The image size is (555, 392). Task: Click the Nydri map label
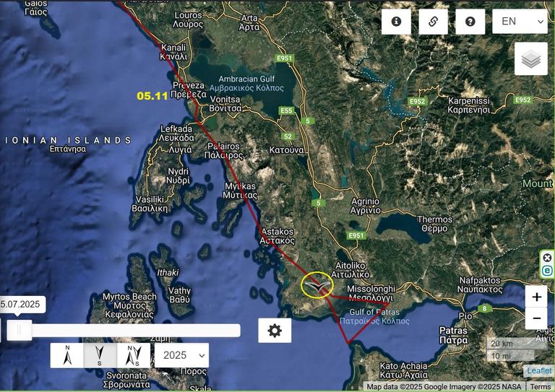[x=178, y=175]
